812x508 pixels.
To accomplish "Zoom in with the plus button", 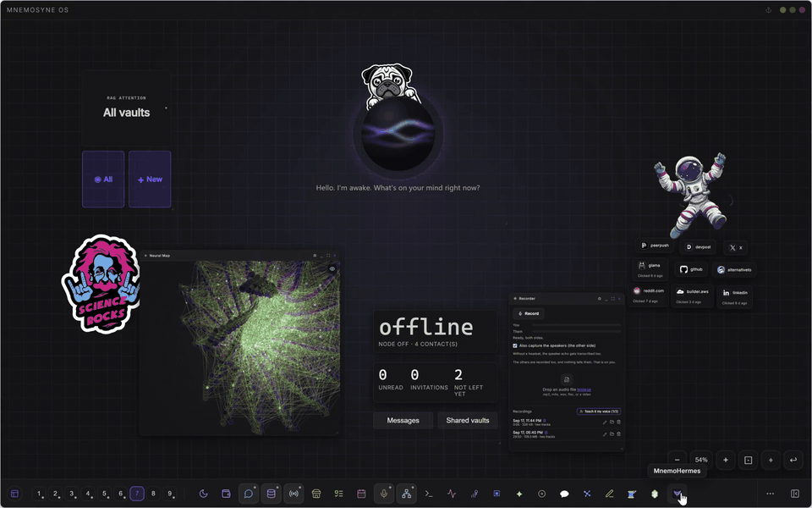I will 726,460.
